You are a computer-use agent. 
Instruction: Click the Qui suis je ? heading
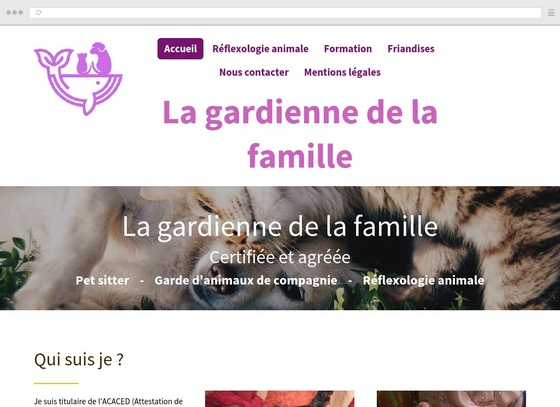[x=79, y=360]
